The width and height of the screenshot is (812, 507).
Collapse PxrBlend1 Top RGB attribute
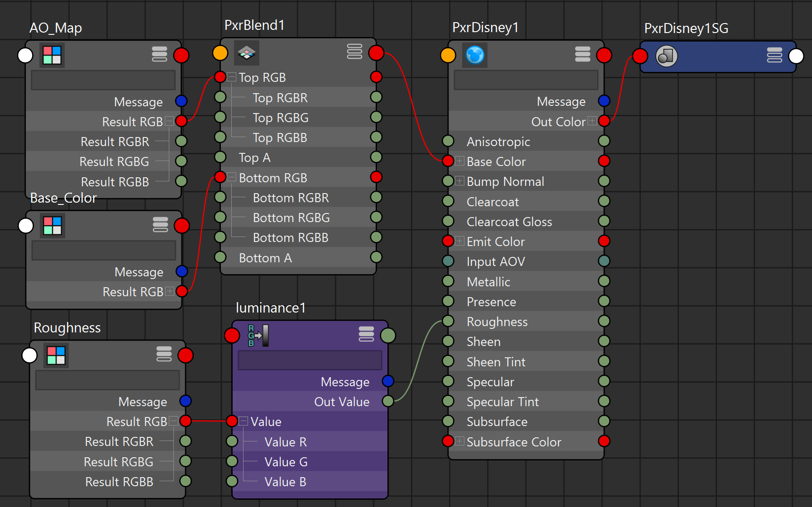click(x=232, y=77)
